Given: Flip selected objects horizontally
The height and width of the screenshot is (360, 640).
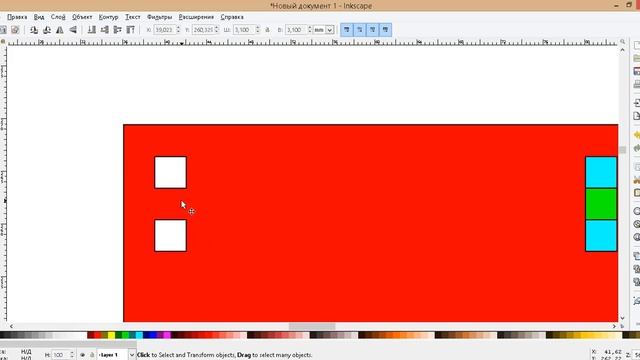Looking at the screenshot, I should click(x=60, y=30).
